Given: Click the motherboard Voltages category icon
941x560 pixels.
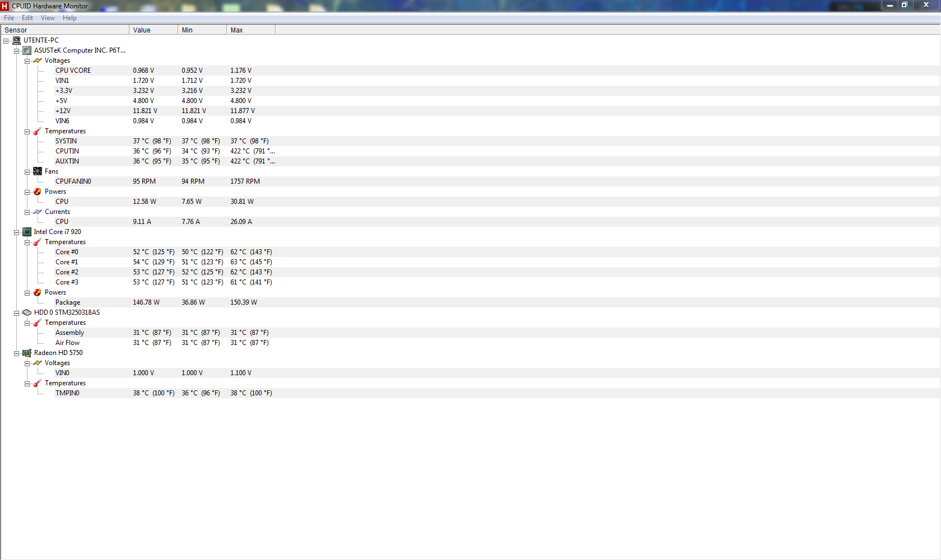Looking at the screenshot, I should click(38, 60).
